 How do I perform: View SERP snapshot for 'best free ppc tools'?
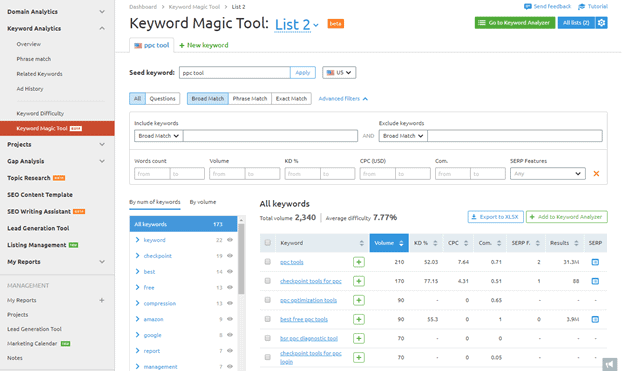click(595, 319)
